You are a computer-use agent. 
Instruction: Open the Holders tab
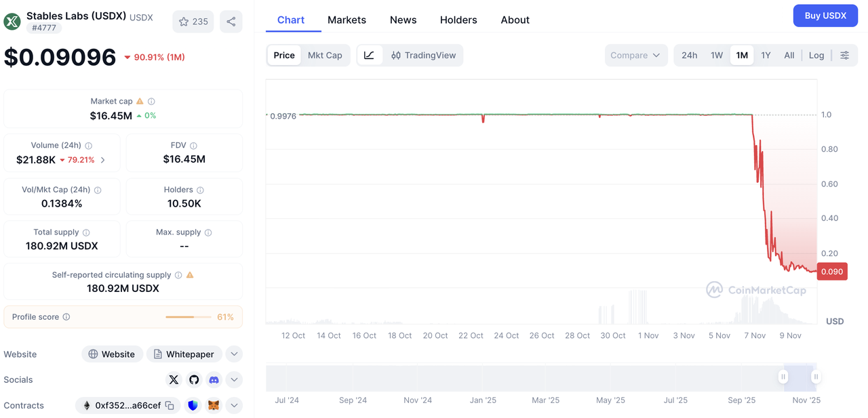[x=458, y=20]
